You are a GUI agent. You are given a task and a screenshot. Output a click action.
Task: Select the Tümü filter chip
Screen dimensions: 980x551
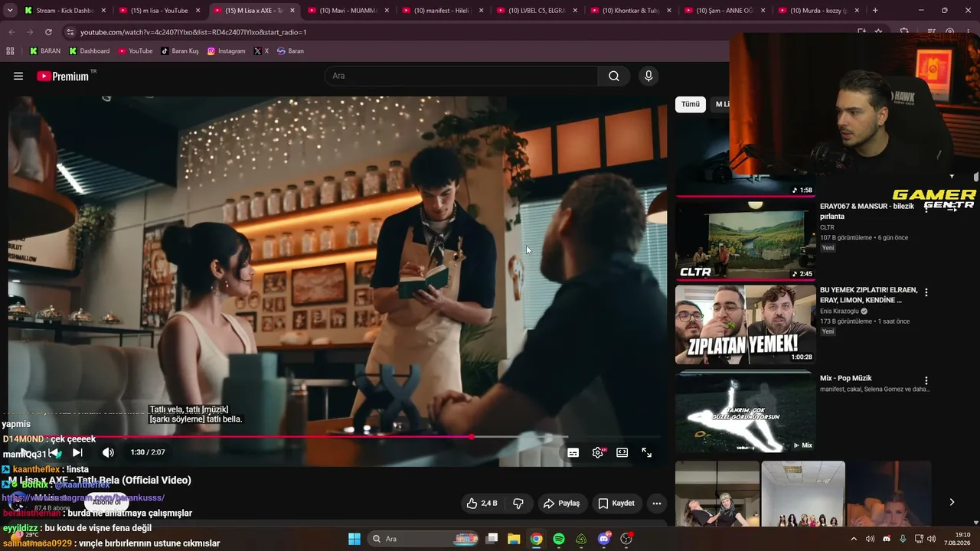[691, 104]
